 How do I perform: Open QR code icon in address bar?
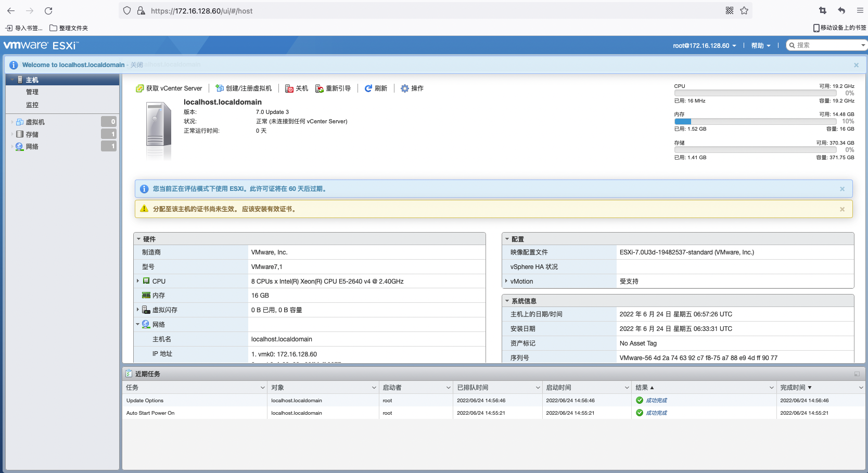[x=730, y=10]
